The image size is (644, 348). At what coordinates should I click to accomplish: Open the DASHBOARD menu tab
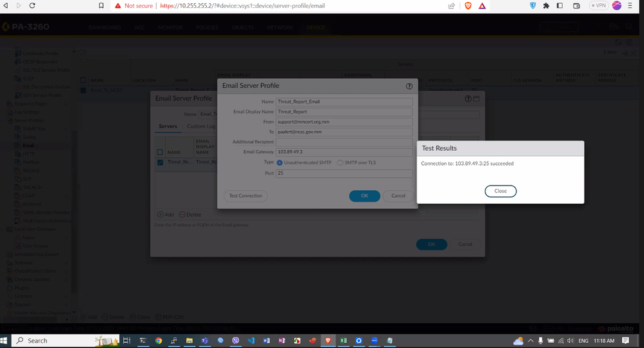(x=104, y=28)
